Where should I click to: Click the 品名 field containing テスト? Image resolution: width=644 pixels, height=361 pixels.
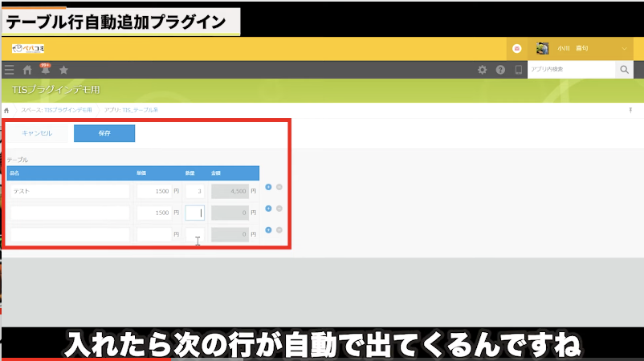click(69, 192)
